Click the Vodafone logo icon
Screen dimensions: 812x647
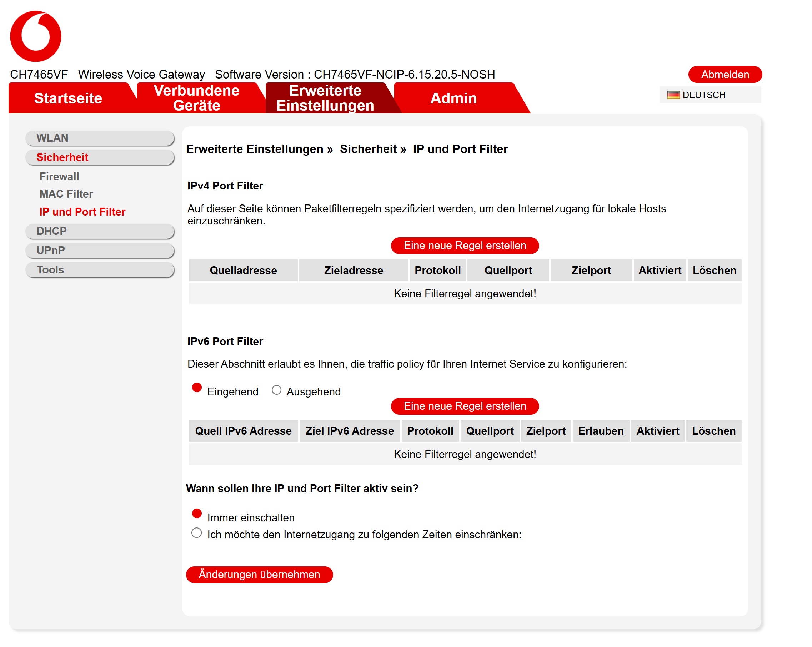(x=35, y=36)
